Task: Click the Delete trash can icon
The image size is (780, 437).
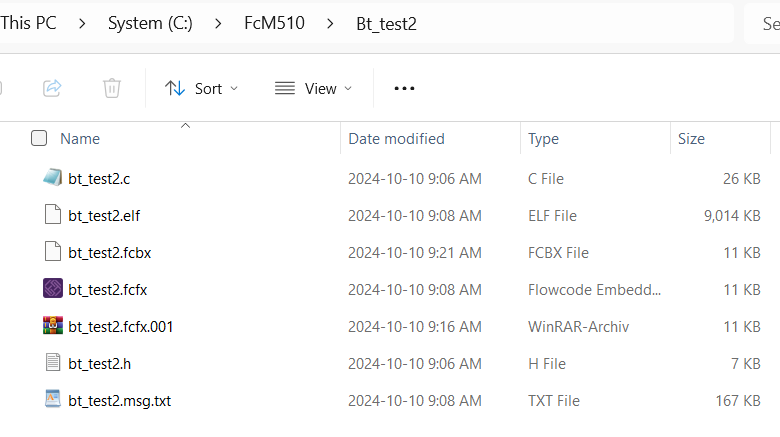Action: click(x=112, y=88)
